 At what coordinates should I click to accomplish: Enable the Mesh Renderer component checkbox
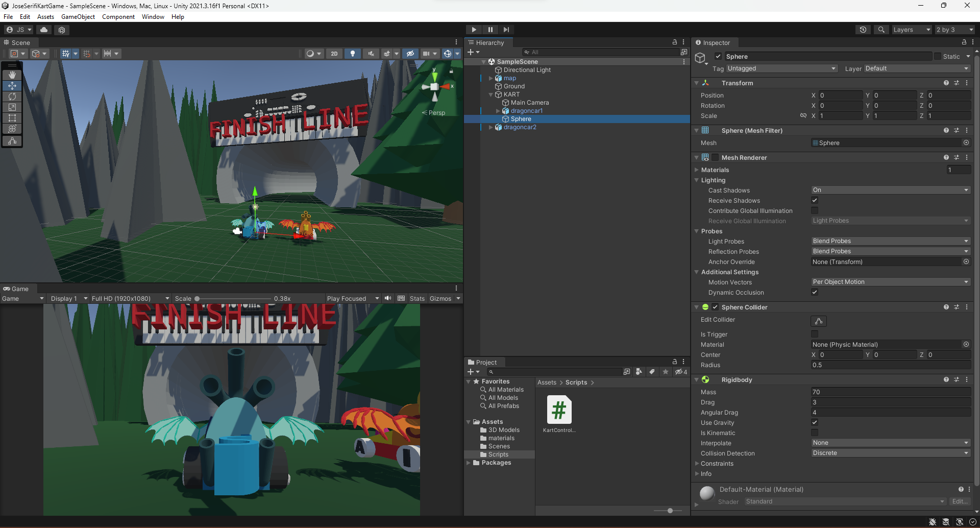pyautogui.click(x=715, y=157)
